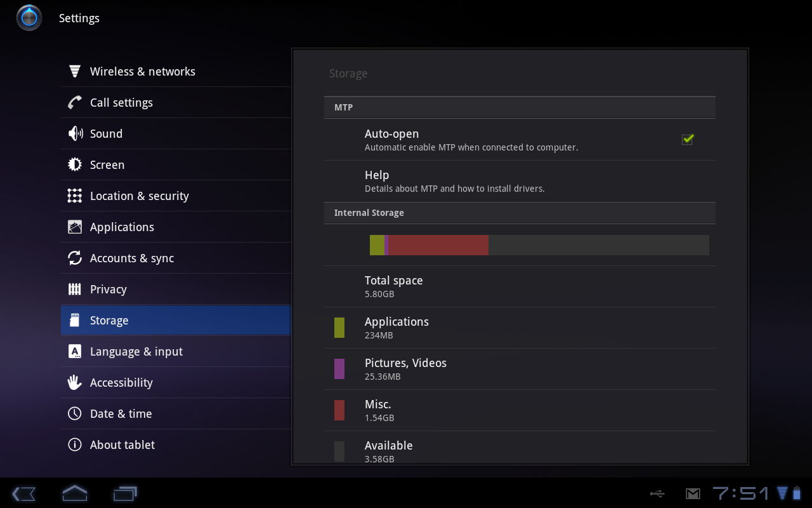Open Sound settings speaker icon

[x=75, y=133]
